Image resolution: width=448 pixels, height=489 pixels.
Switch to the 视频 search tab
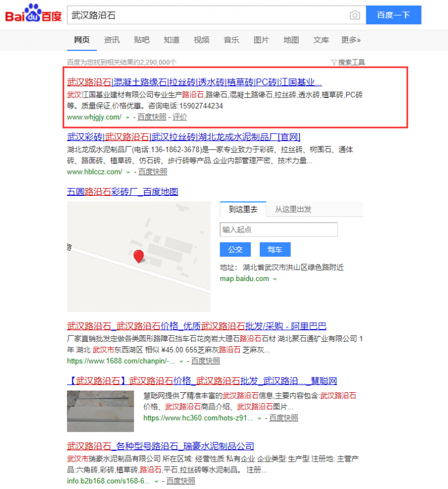click(x=201, y=40)
